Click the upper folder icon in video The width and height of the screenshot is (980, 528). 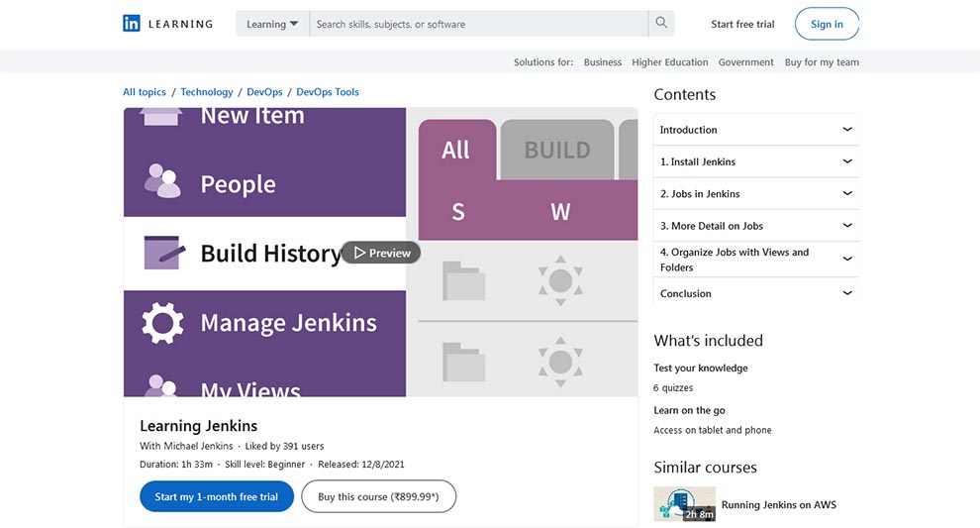[x=463, y=281]
